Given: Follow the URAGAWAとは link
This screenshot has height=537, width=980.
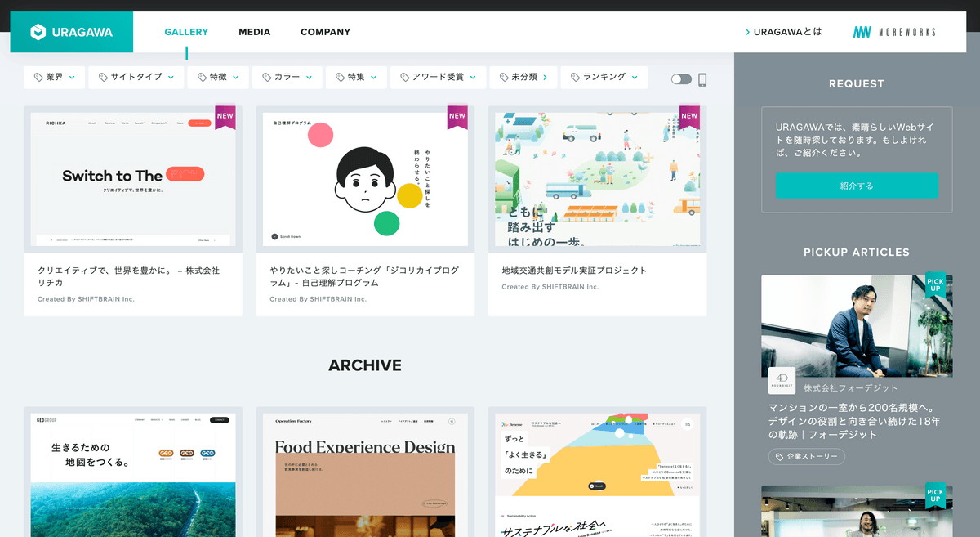Looking at the screenshot, I should [x=784, y=33].
